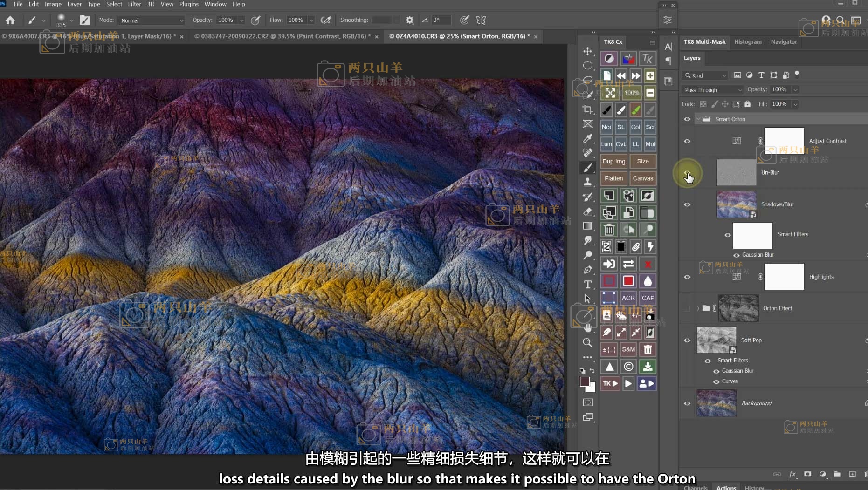Open the Pass Through blend mode dropdown
Image resolution: width=868 pixels, height=490 pixels.
pyautogui.click(x=712, y=90)
